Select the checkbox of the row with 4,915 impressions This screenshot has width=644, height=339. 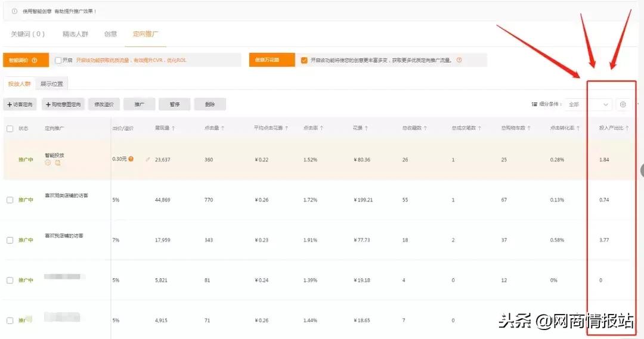click(10, 321)
